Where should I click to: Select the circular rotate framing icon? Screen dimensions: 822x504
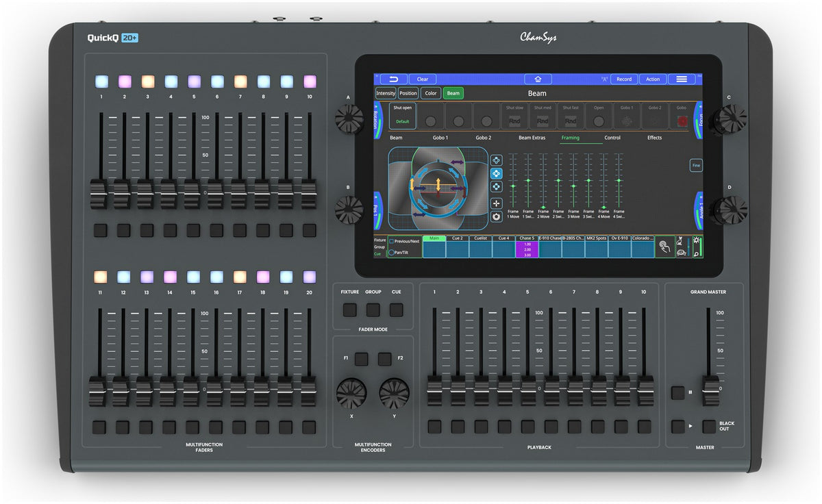tap(497, 216)
